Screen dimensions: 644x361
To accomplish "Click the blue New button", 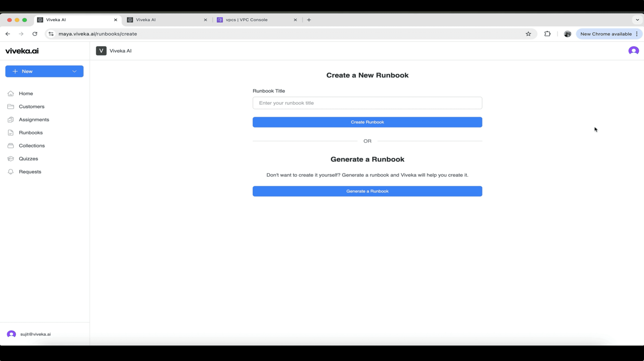I will 44,71.
